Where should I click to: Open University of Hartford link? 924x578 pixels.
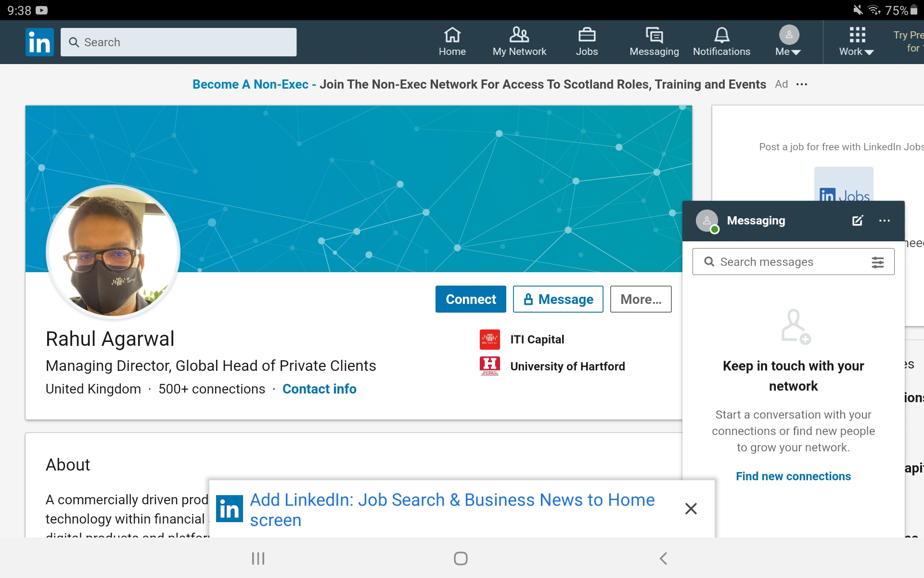[567, 367]
